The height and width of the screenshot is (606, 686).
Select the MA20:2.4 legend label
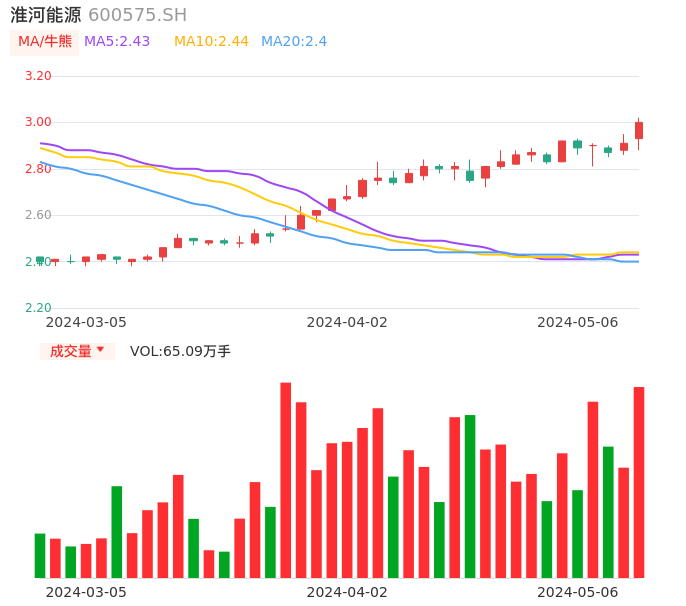pyautogui.click(x=294, y=42)
